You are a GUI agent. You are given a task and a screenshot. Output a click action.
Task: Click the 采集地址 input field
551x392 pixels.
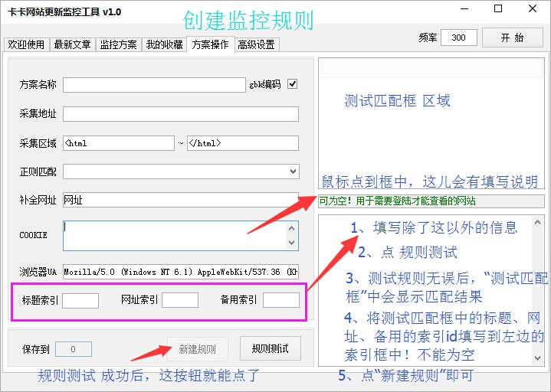coord(181,114)
